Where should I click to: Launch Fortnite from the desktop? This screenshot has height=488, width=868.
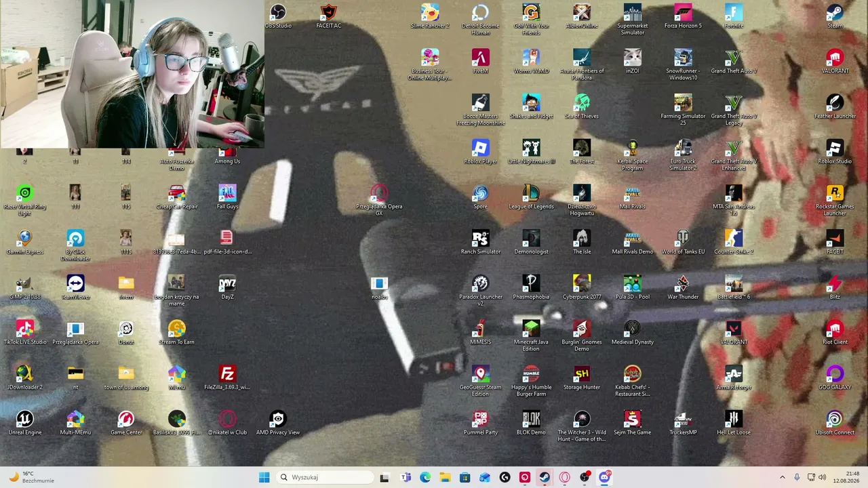coord(733,16)
